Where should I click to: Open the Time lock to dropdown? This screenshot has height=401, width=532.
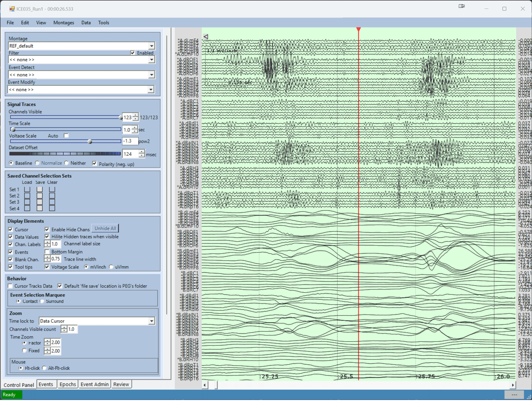click(x=152, y=321)
